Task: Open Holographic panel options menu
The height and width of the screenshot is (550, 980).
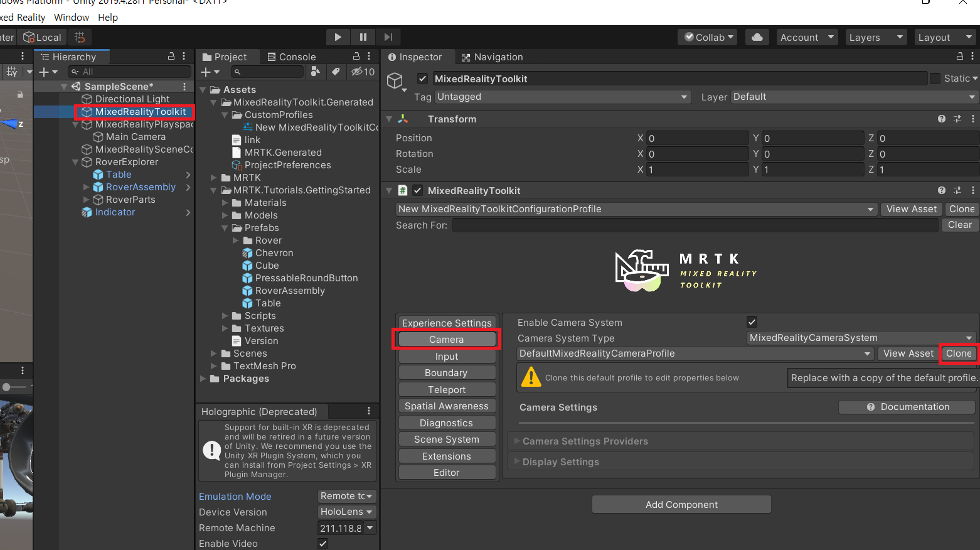Action: click(x=369, y=411)
